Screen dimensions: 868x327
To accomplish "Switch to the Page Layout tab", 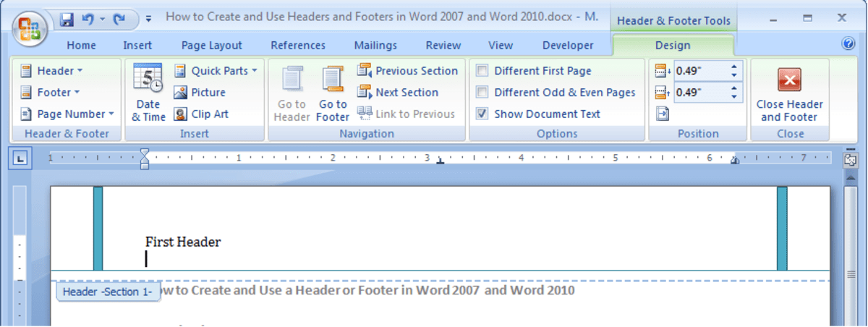I will tap(212, 45).
